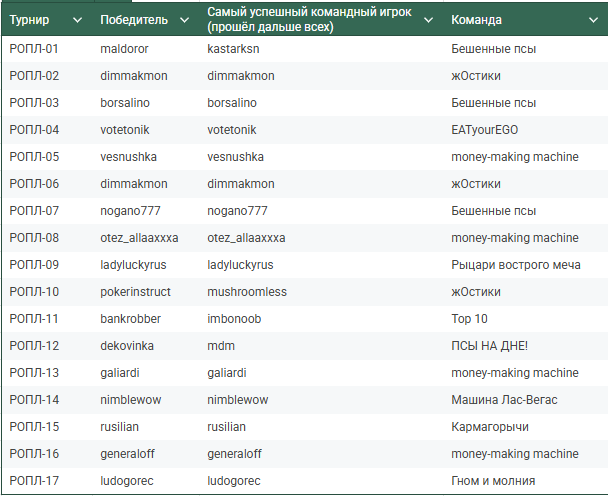Expand the Самый успешный командный игрок filter arrow

428,20
